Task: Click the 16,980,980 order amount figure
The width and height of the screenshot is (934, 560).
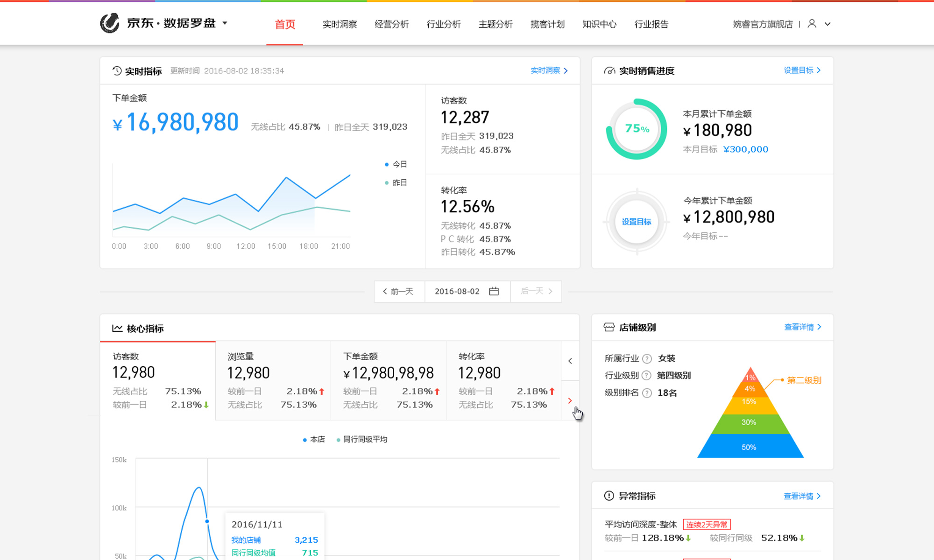Action: (183, 122)
